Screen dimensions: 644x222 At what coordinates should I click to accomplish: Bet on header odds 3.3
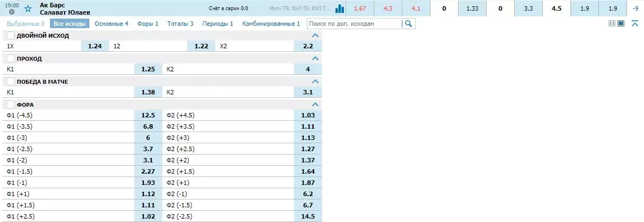pyautogui.click(x=529, y=8)
